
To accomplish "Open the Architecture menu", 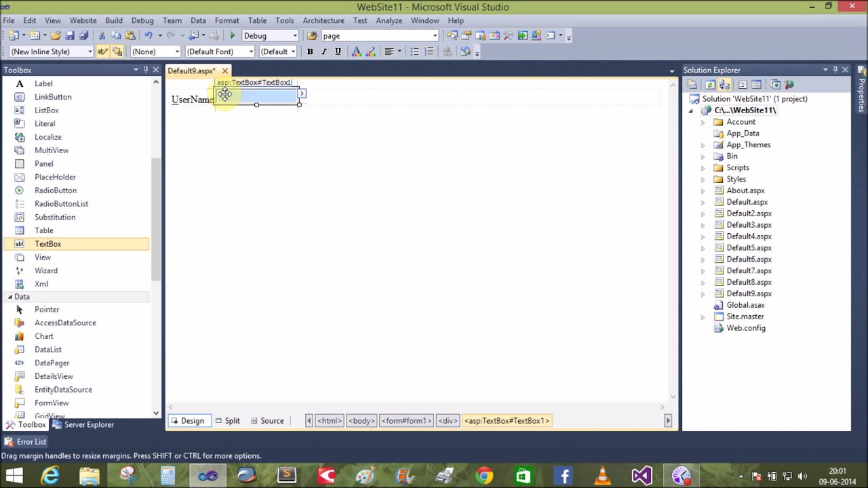I will (x=323, y=20).
